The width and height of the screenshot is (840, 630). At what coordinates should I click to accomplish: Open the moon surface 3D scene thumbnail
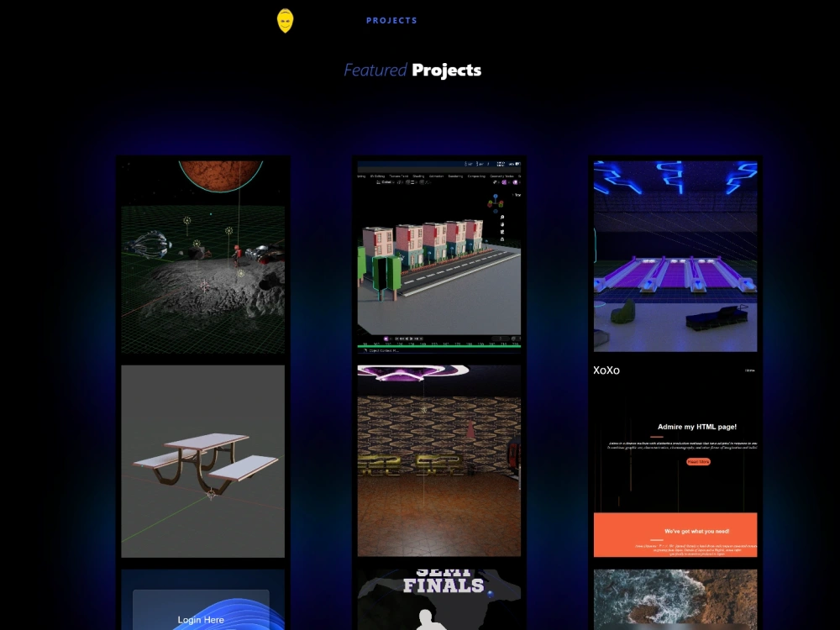click(x=203, y=256)
